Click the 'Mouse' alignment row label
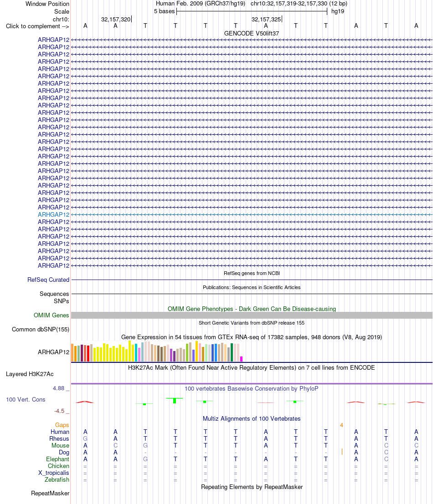Image resolution: width=433 pixels, height=504 pixels. click(61, 446)
